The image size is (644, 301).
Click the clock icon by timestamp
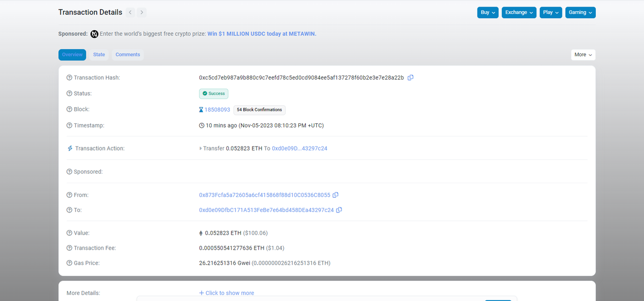click(202, 125)
